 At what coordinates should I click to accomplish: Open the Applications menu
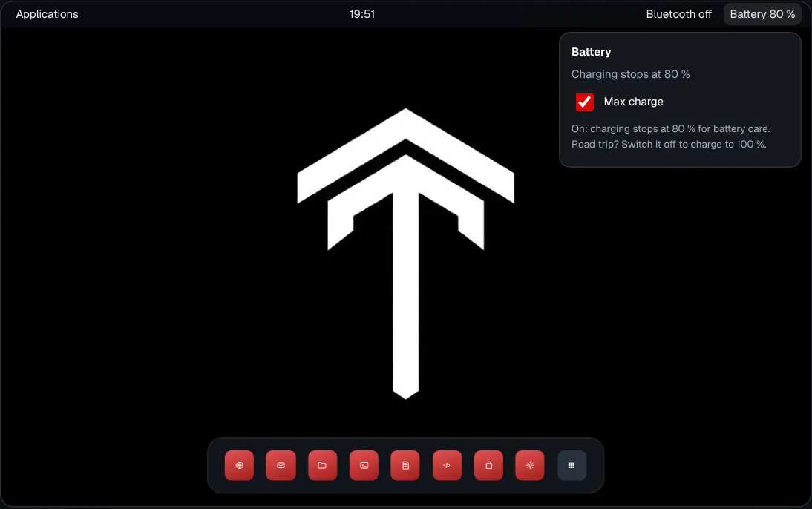[47, 14]
